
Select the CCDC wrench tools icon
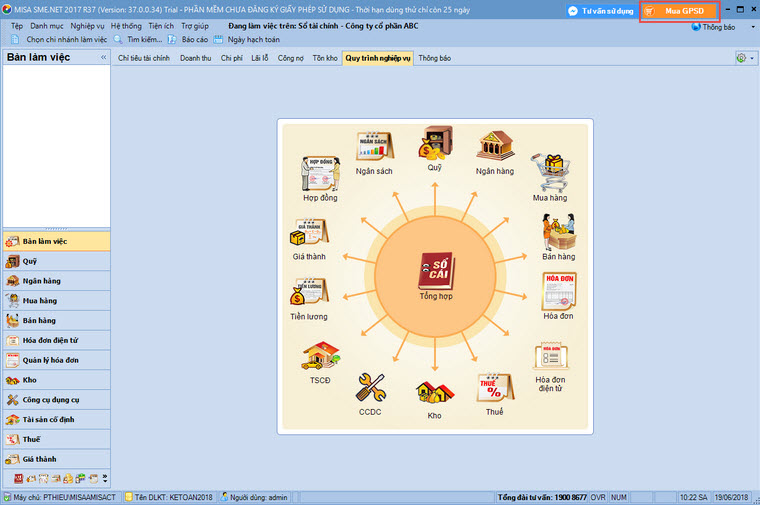(x=370, y=388)
